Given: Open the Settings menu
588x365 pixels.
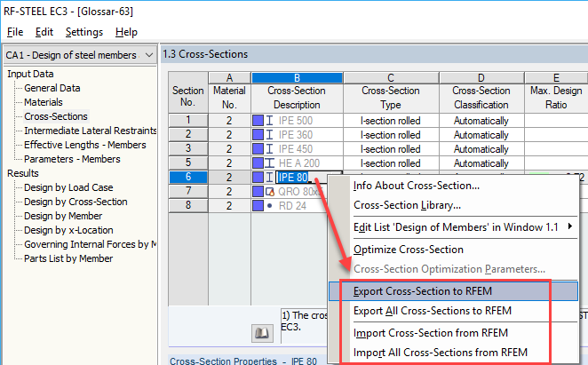Looking at the screenshot, I should 84,32.
